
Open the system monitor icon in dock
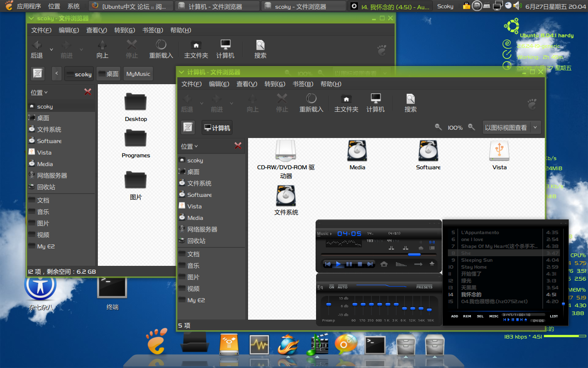(x=260, y=345)
